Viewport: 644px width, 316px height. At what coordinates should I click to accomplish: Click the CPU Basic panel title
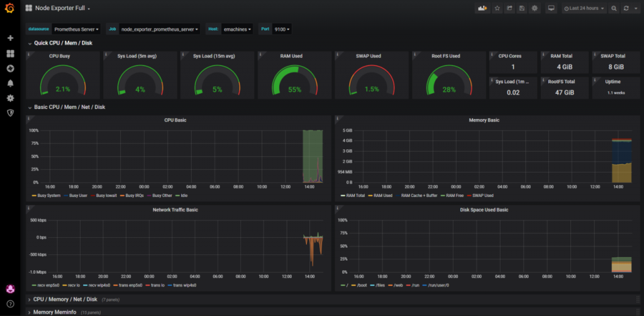click(x=175, y=120)
